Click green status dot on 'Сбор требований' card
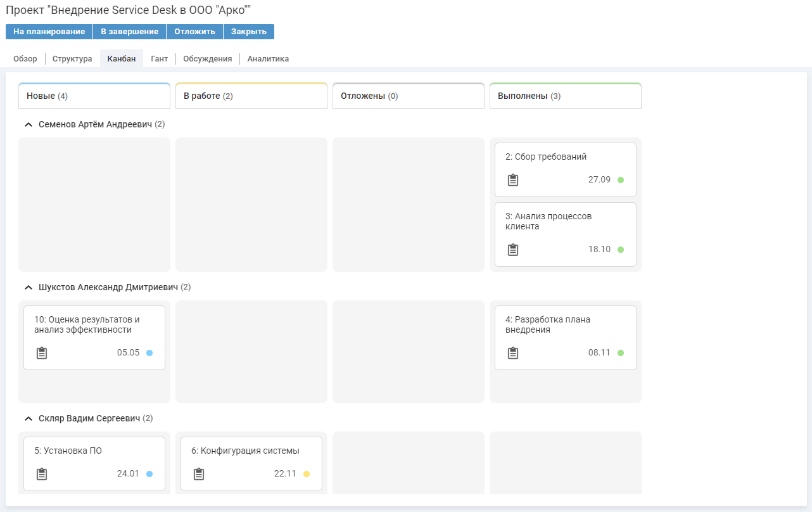This screenshot has width=812, height=512. [621, 180]
